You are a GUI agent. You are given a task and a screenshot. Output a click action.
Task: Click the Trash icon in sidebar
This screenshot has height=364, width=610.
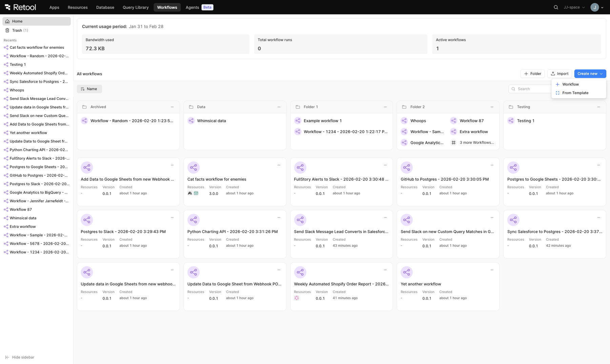tap(7, 30)
